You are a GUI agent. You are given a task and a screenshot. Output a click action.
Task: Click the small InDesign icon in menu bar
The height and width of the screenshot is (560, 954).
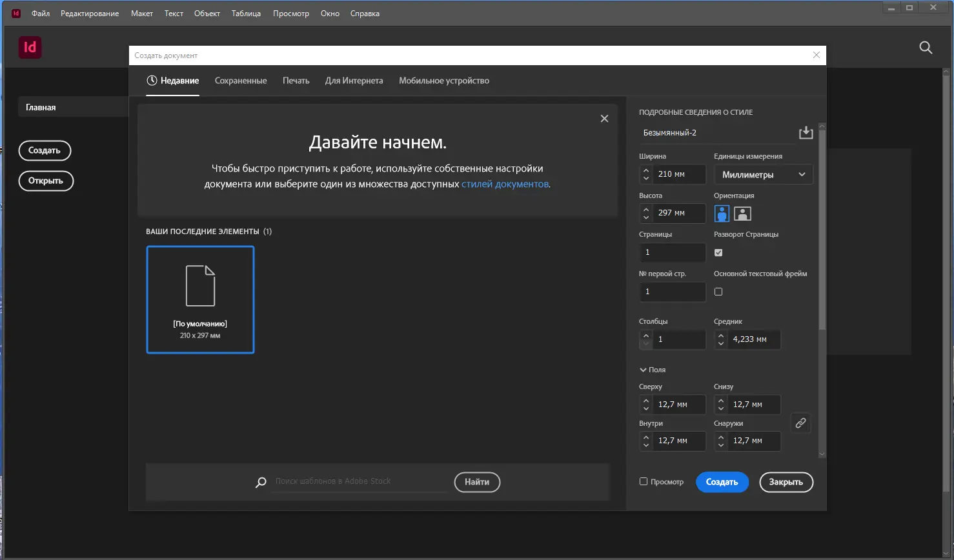16,14
